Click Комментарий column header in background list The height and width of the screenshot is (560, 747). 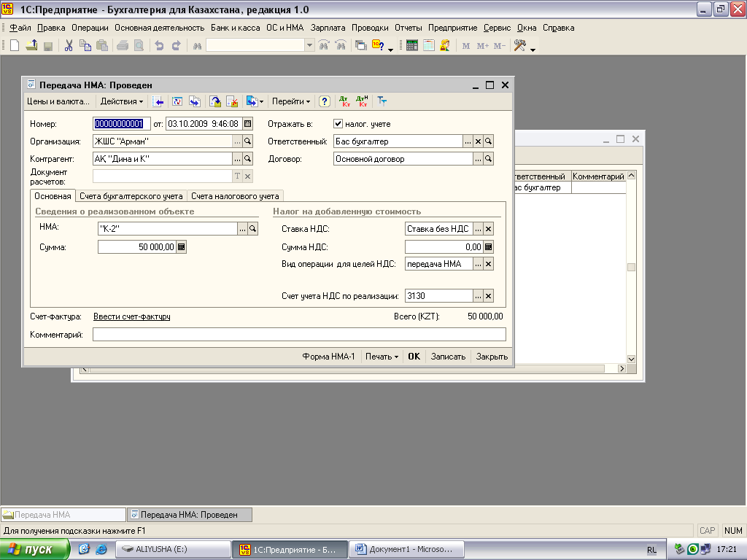pyautogui.click(x=598, y=176)
